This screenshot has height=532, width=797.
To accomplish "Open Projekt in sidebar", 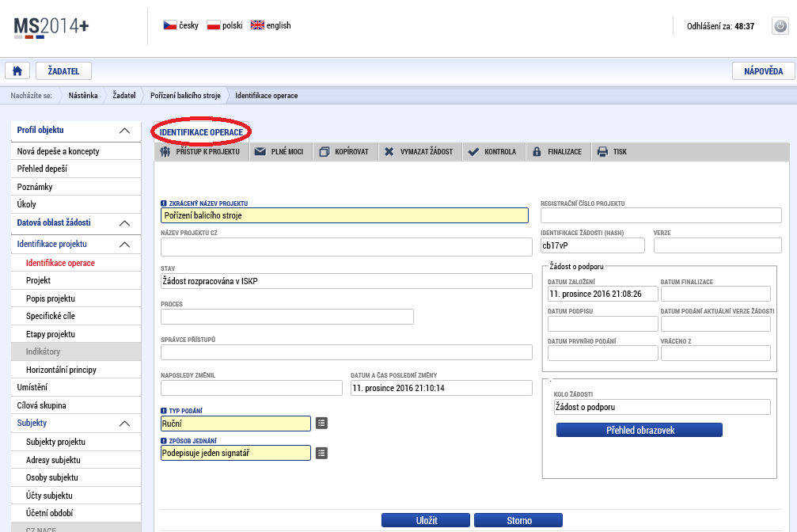I will click(76, 281).
